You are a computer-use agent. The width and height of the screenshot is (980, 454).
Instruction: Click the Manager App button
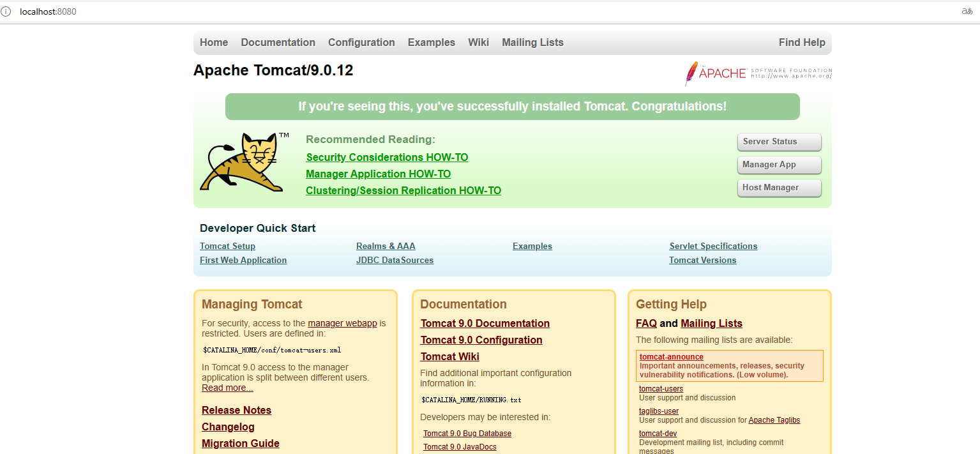[x=779, y=165]
